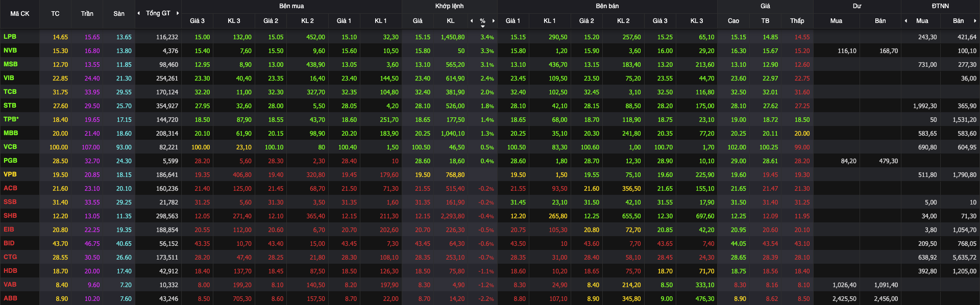Click NVB surplus buy 116,10

(847, 51)
